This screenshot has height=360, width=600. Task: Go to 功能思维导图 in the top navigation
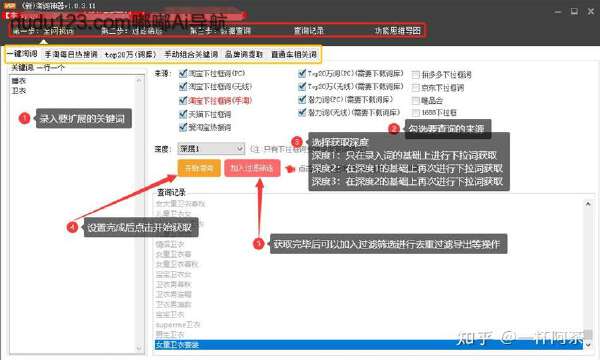point(398,31)
